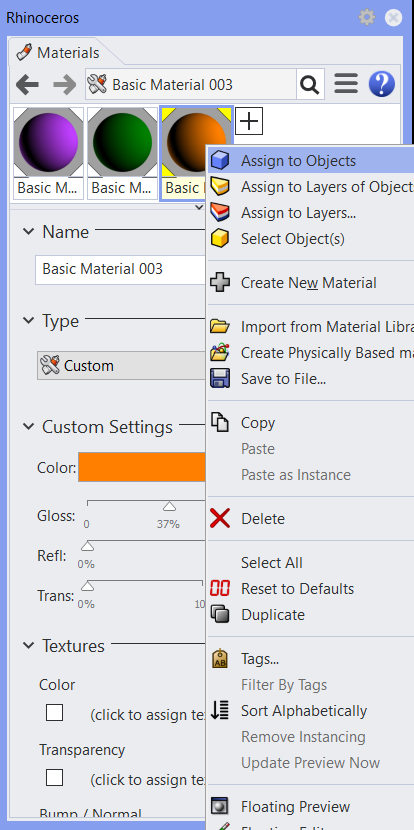
Task: Click the red X Delete icon
Action: tap(220, 518)
